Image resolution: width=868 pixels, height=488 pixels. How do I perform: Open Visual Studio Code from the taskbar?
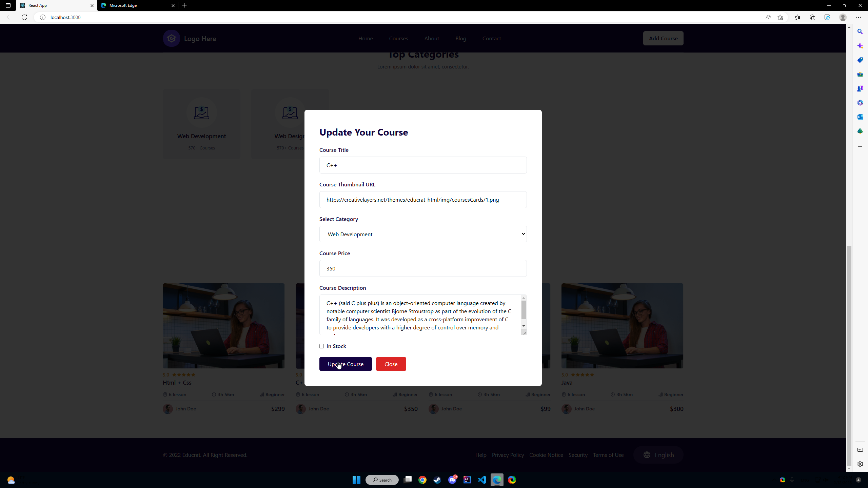[482, 480]
